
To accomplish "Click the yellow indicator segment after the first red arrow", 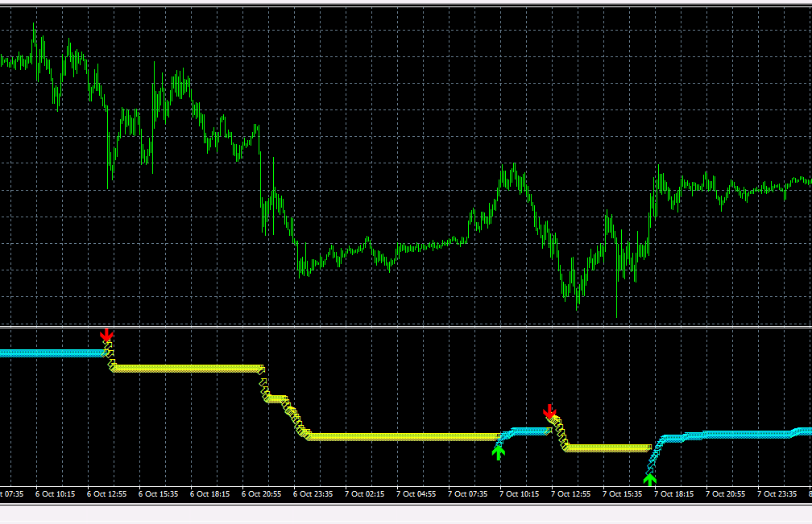I will 185,369.
